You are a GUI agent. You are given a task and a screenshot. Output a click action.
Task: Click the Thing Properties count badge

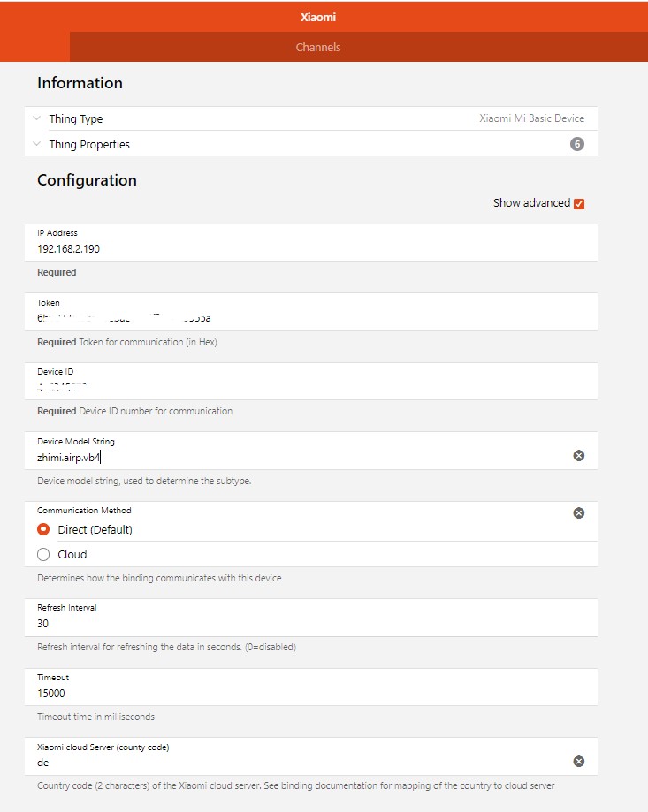coord(577,144)
